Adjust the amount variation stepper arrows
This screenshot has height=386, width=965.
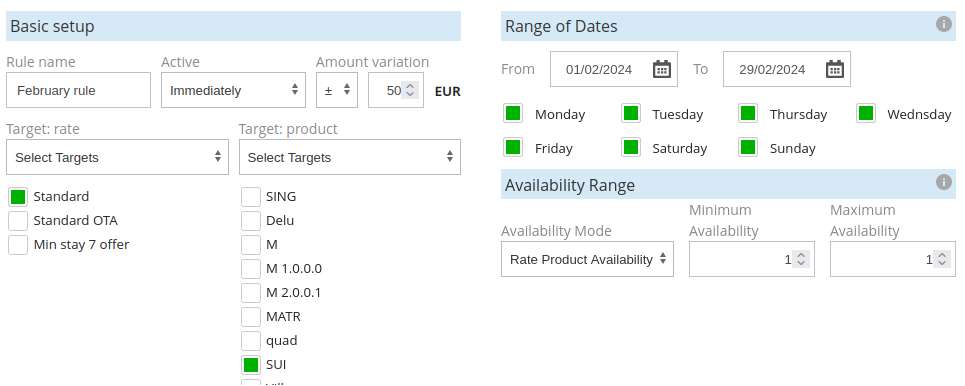click(x=410, y=90)
